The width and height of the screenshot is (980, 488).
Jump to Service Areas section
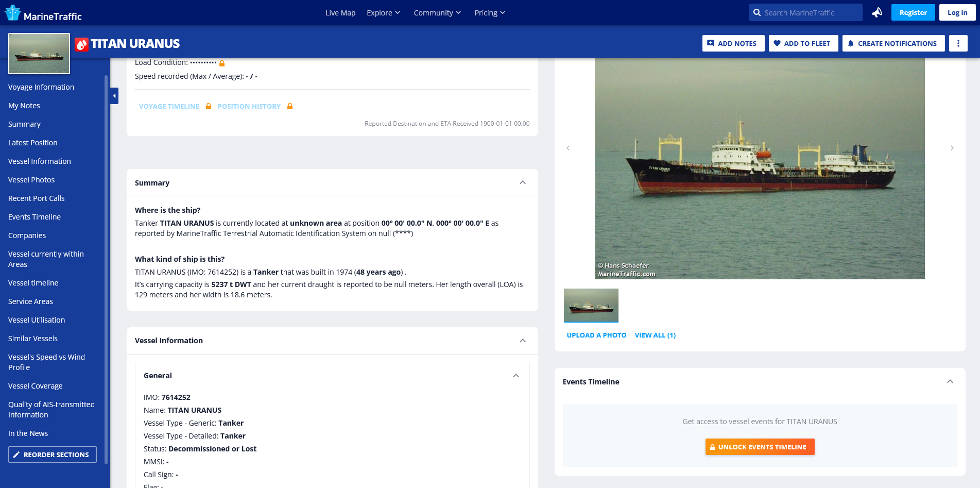[x=31, y=301]
